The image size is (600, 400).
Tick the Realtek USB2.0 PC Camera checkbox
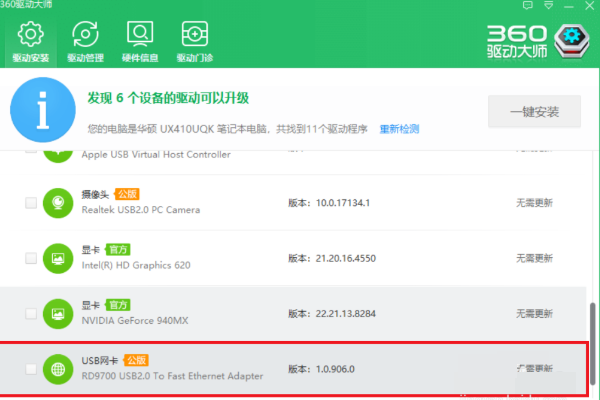click(31, 203)
